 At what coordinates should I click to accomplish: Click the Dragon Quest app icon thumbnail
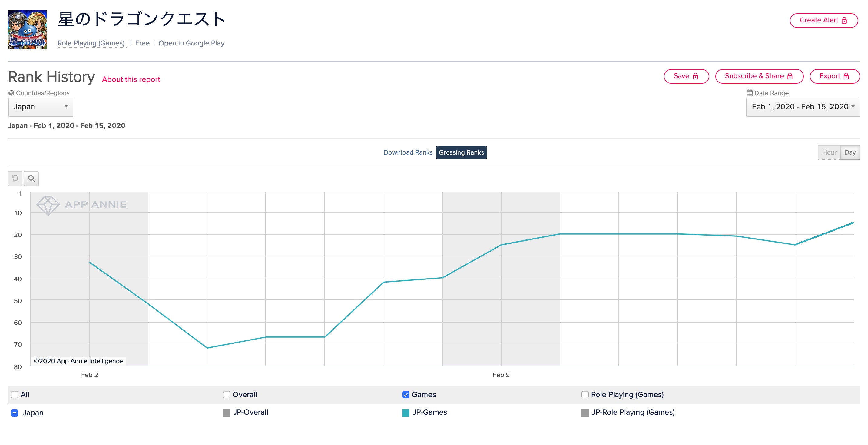click(x=27, y=30)
